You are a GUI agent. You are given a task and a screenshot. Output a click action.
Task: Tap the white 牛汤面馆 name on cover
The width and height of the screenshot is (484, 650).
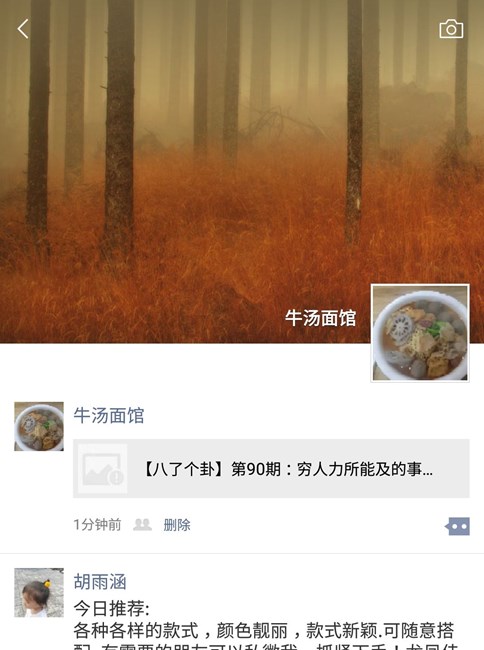click(320, 318)
